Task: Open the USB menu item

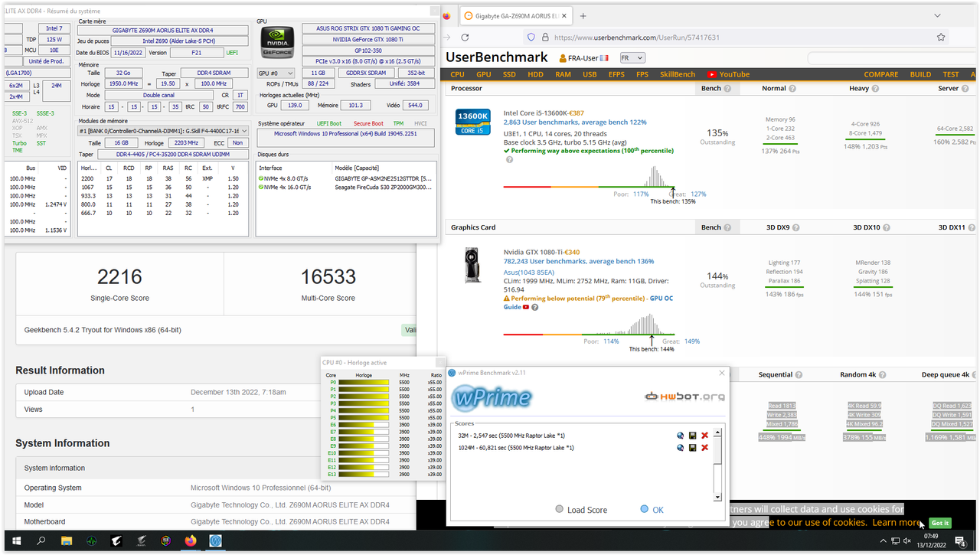Action: 590,74
